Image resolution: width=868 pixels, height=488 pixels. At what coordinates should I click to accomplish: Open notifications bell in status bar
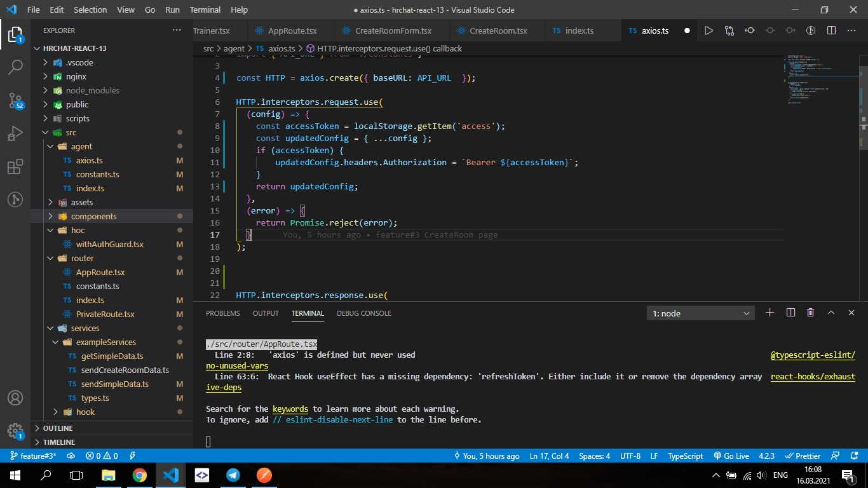pyautogui.click(x=855, y=456)
